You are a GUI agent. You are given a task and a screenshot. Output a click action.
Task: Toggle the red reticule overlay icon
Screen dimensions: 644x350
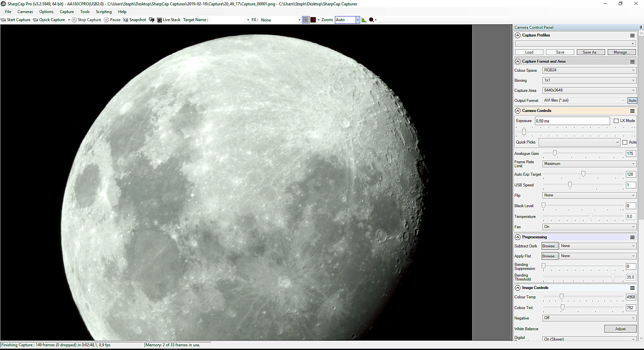[x=313, y=20]
